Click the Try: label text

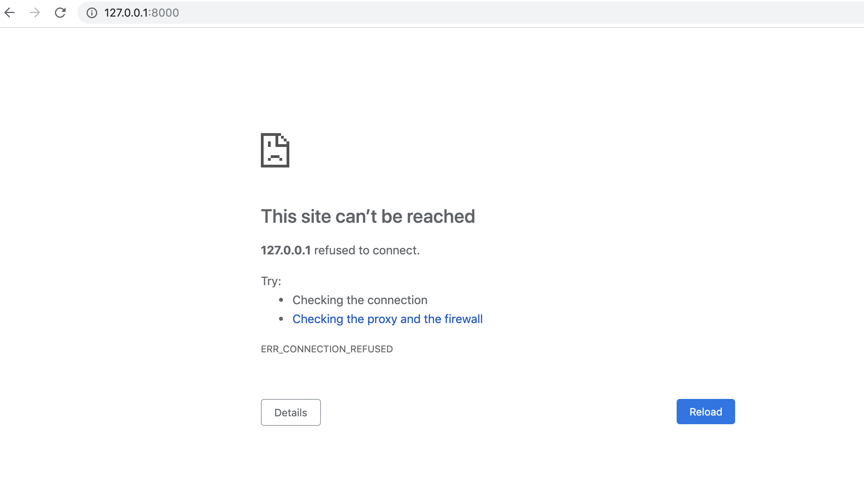[270, 280]
